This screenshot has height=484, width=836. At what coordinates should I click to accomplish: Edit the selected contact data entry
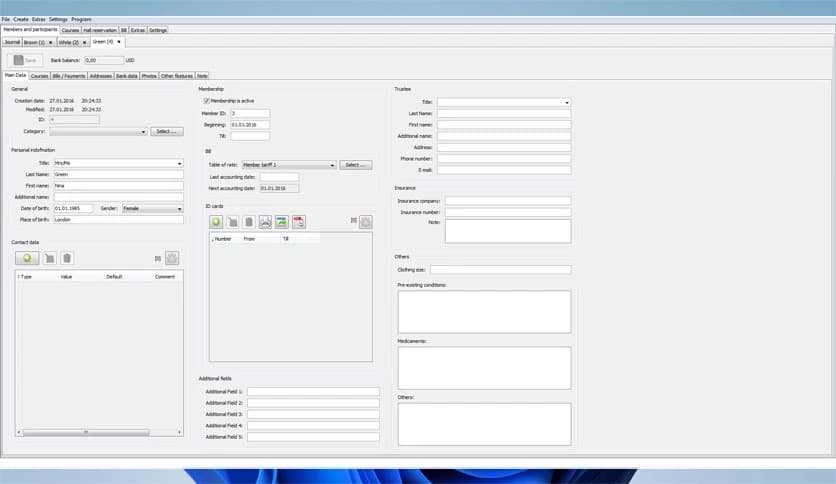(x=50, y=259)
